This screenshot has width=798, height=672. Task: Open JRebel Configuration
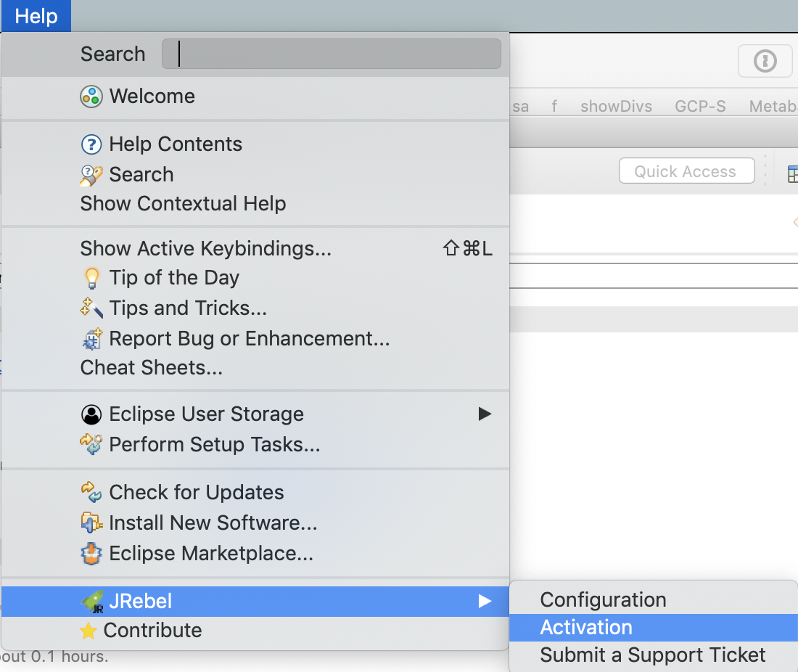(603, 600)
